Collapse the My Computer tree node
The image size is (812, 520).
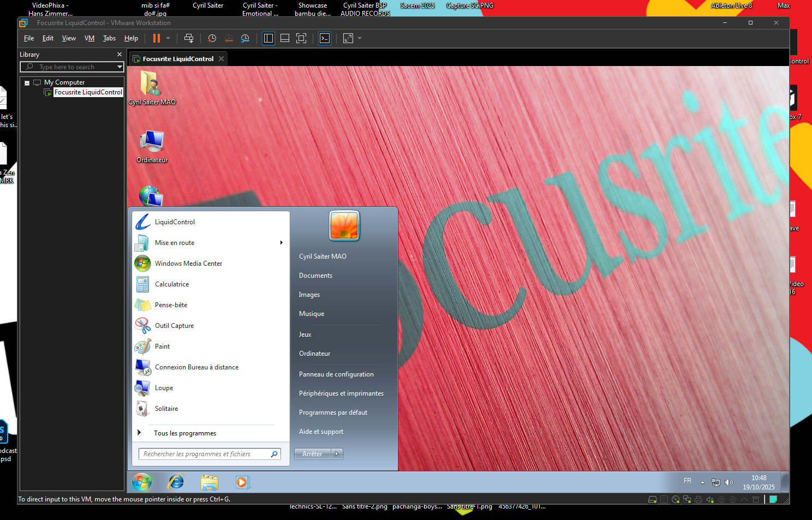pos(27,83)
